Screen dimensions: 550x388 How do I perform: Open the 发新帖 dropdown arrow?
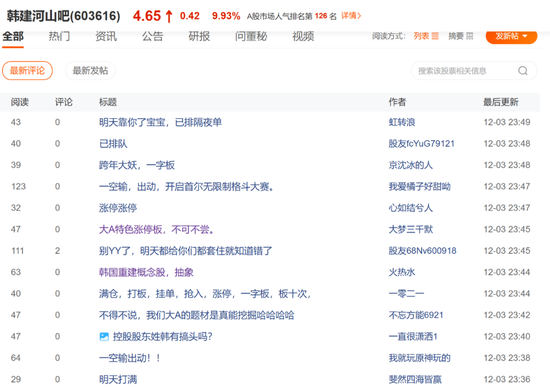click(525, 36)
